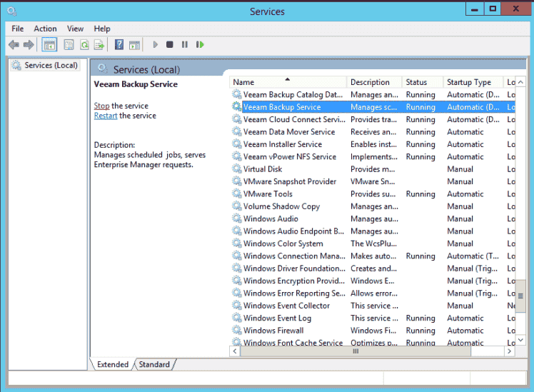534x392 pixels.
Task: Click the vertical scrollbar down arrow
Action: [x=520, y=340]
